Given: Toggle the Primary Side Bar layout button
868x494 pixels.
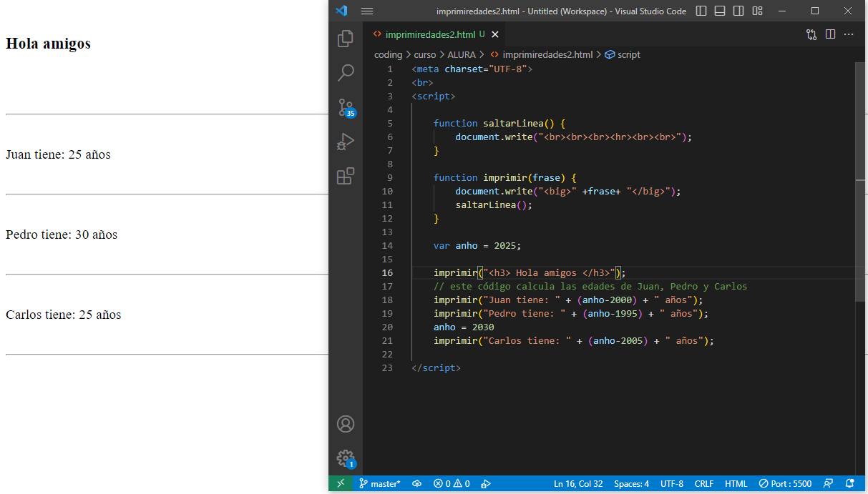Looking at the screenshot, I should point(701,11).
